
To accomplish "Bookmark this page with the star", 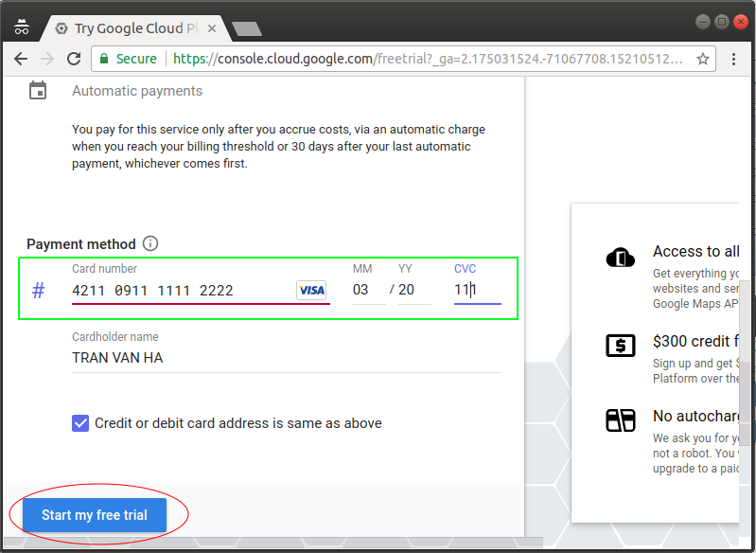I will pyautogui.click(x=703, y=59).
